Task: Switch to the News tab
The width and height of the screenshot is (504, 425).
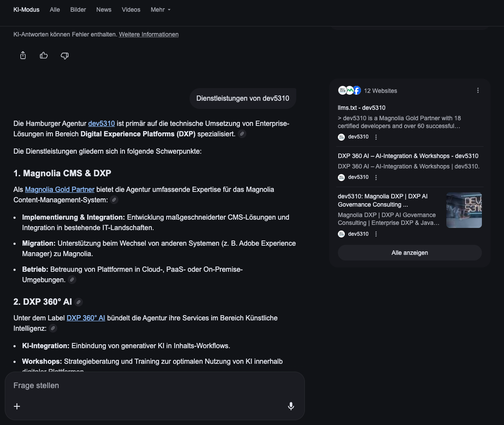Action: (x=104, y=10)
